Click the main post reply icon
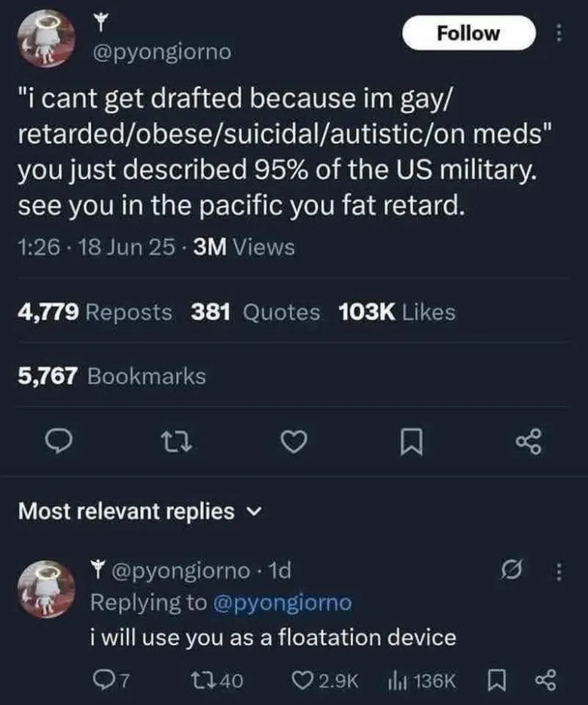588x705 pixels. [x=59, y=441]
